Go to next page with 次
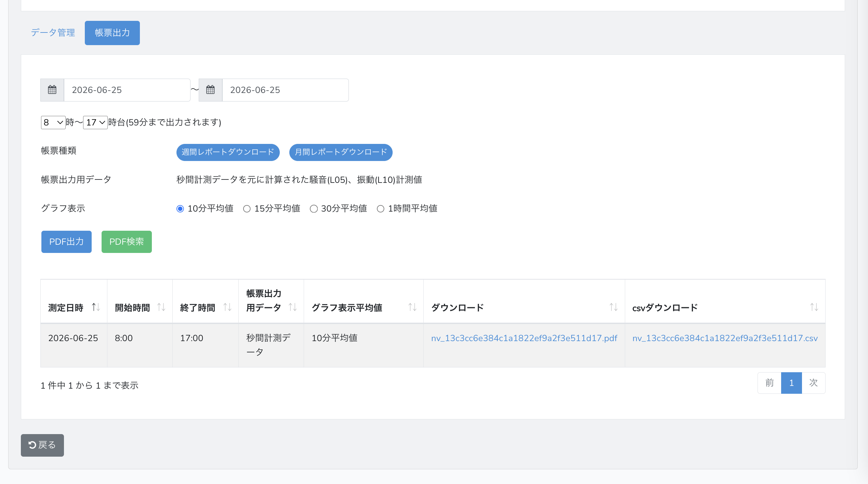Image resolution: width=868 pixels, height=484 pixels. [x=814, y=383]
